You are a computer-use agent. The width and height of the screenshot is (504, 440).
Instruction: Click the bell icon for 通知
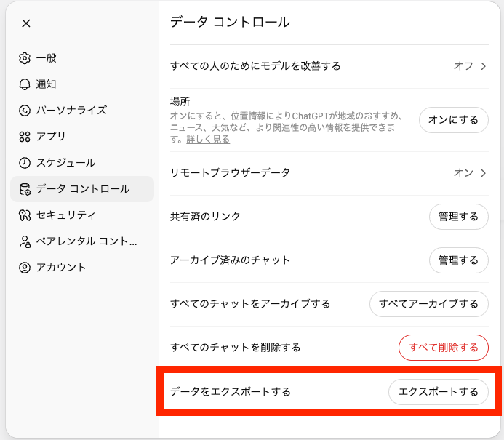[25, 84]
